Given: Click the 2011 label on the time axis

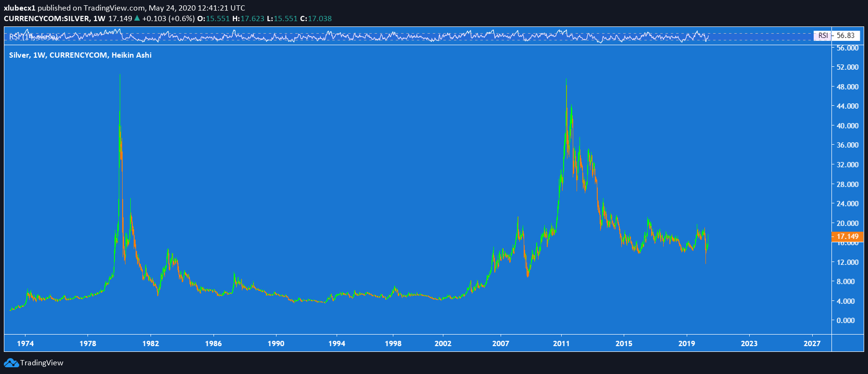Looking at the screenshot, I should [561, 343].
